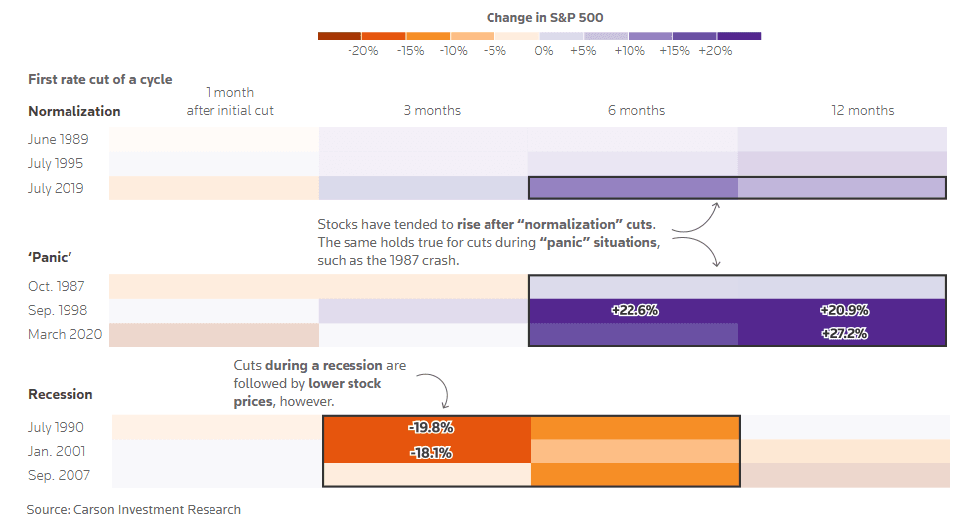Screen dimensions: 980x524
Task: Click the "1 month after initial cut" header
Action: [x=229, y=101]
